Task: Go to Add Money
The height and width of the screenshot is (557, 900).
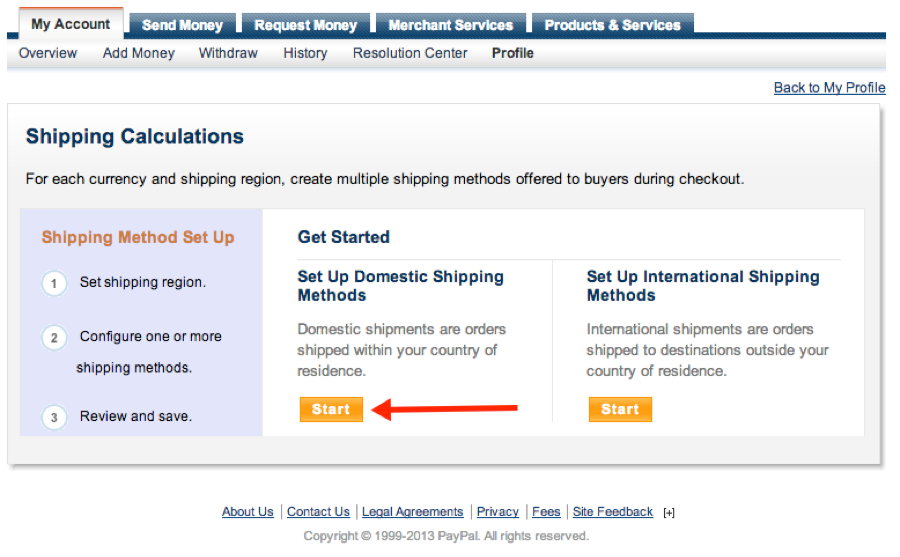Action: pyautogui.click(x=139, y=53)
